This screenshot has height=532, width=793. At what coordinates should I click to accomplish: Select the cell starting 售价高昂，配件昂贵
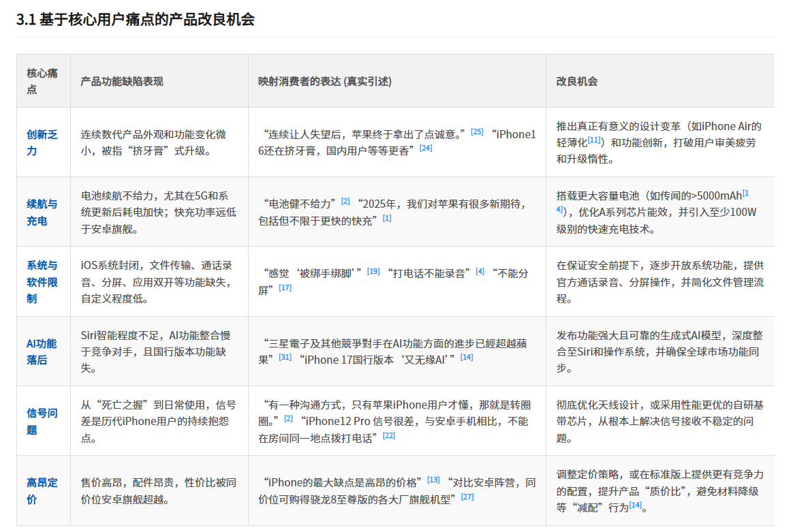click(x=159, y=490)
